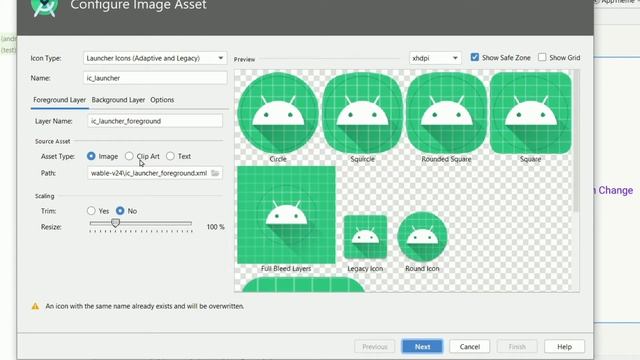
Task: Click the Round Icon preview
Action: (x=422, y=237)
